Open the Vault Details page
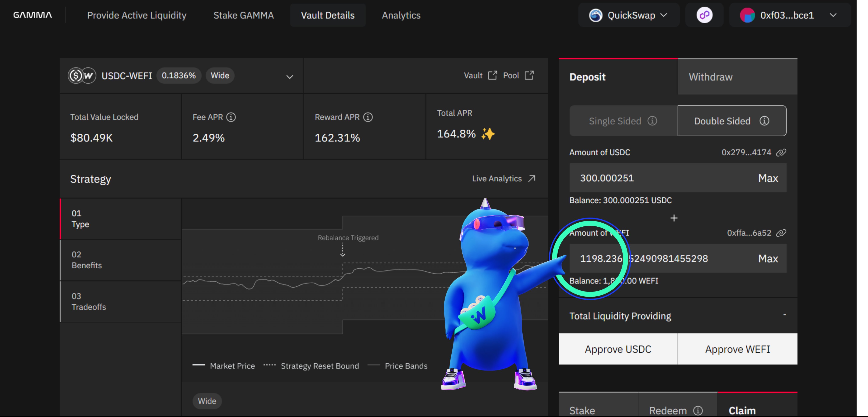Image resolution: width=868 pixels, height=417 pixels. (x=328, y=15)
